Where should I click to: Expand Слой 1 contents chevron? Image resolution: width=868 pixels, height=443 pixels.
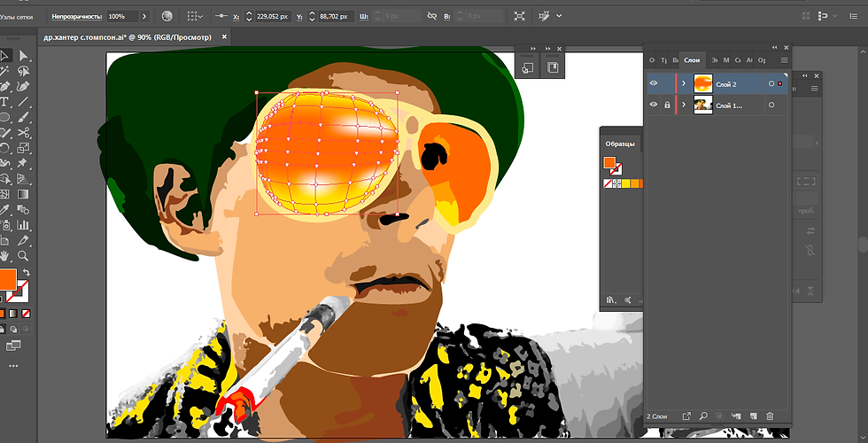click(684, 105)
